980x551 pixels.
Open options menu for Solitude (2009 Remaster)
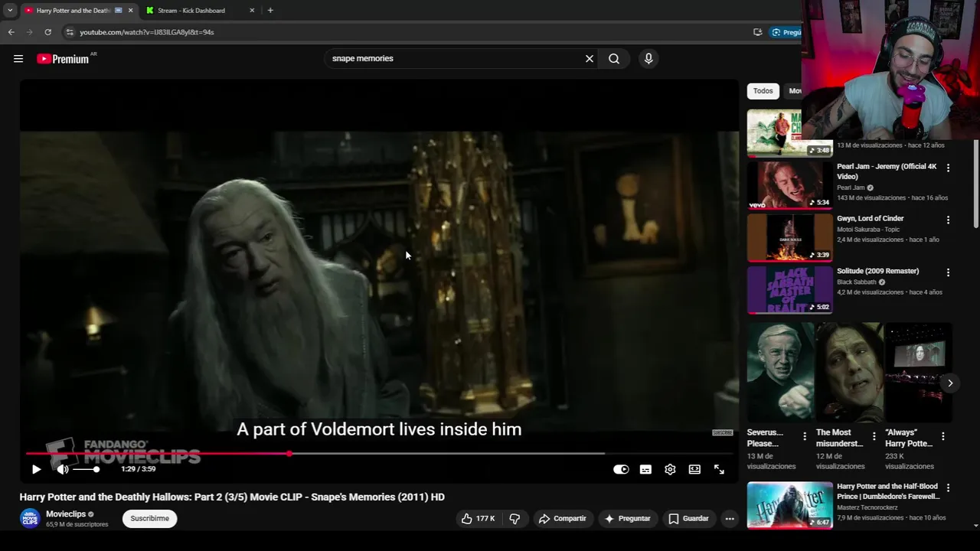pyautogui.click(x=948, y=272)
